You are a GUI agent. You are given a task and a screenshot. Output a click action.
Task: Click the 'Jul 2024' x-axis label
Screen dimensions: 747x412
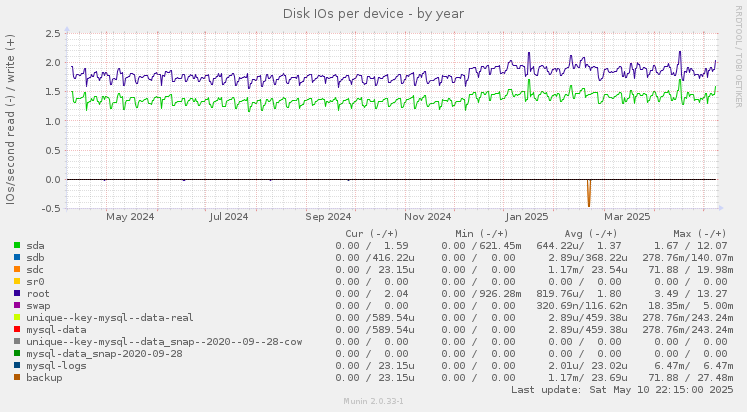pos(229,217)
